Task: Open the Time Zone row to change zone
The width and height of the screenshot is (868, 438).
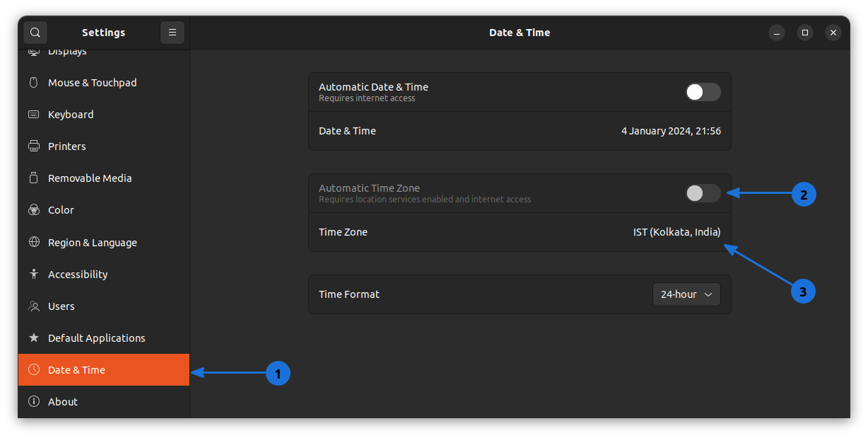Action: 520,232
